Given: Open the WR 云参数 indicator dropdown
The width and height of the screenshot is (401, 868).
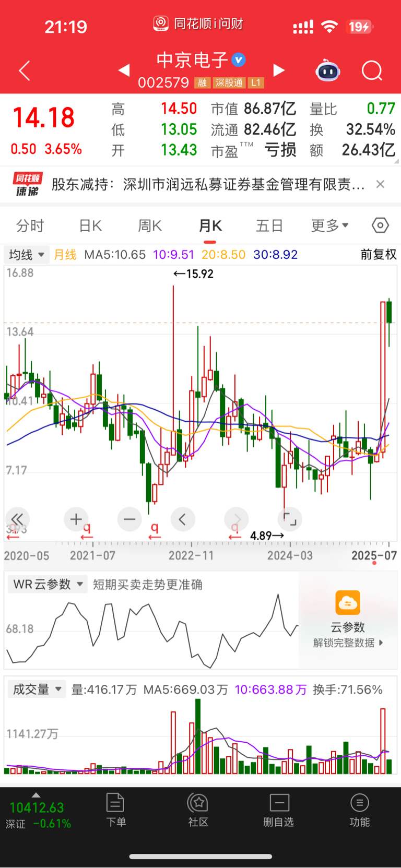Looking at the screenshot, I should [48, 584].
